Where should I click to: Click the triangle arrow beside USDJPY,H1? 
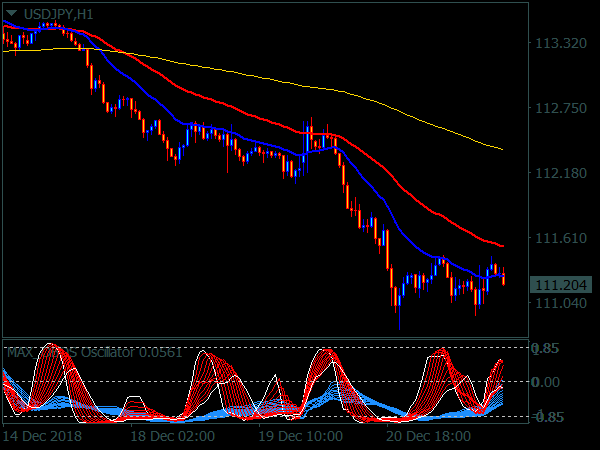[x=11, y=12]
